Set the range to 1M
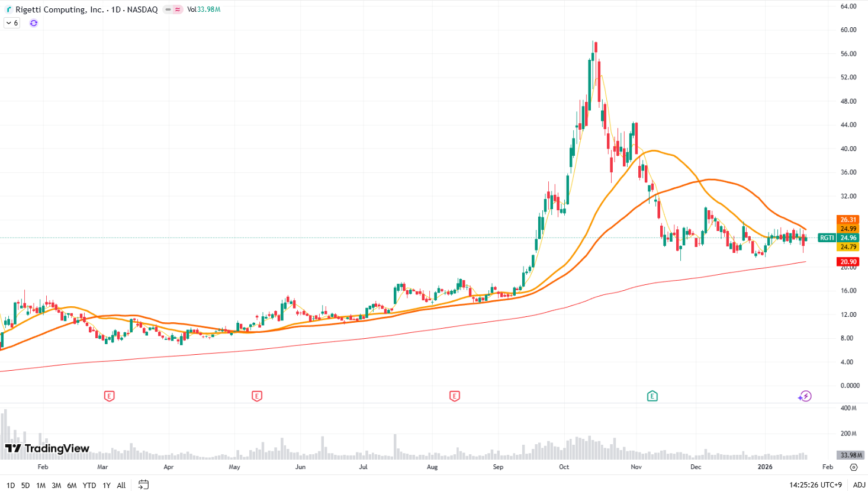 coord(41,485)
